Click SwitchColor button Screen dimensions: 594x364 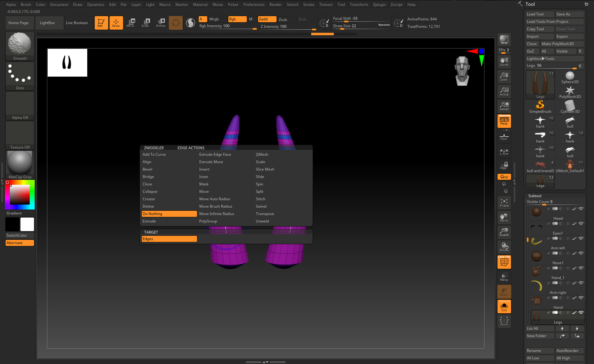coord(20,235)
